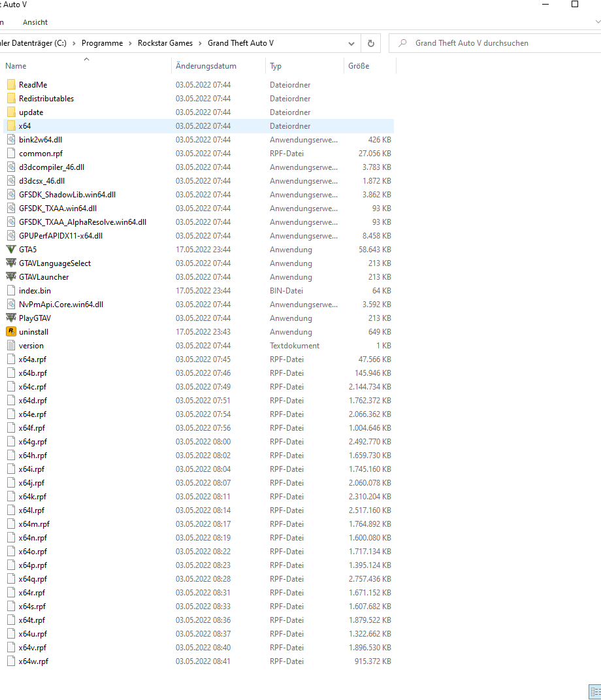Click the x64f.rpf file name

point(31,427)
